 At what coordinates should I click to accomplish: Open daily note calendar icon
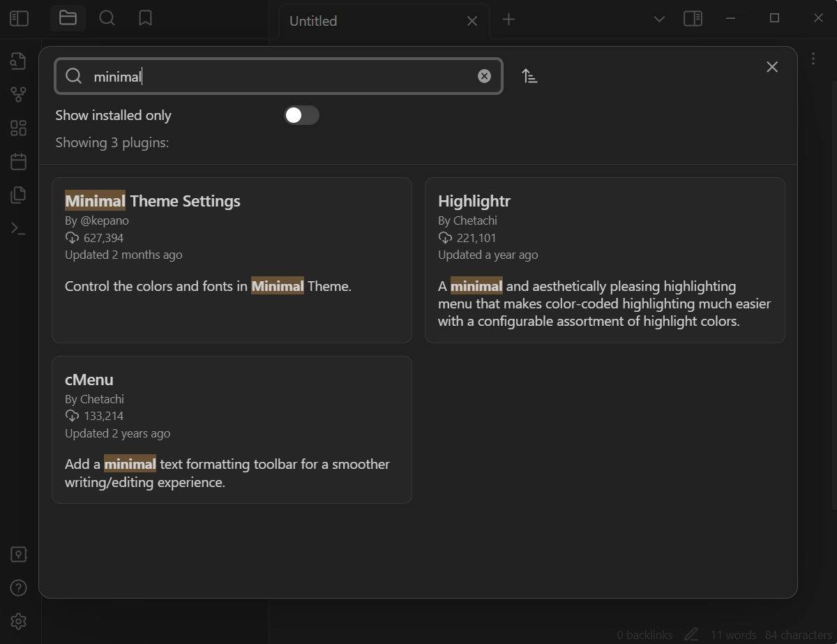pos(18,161)
